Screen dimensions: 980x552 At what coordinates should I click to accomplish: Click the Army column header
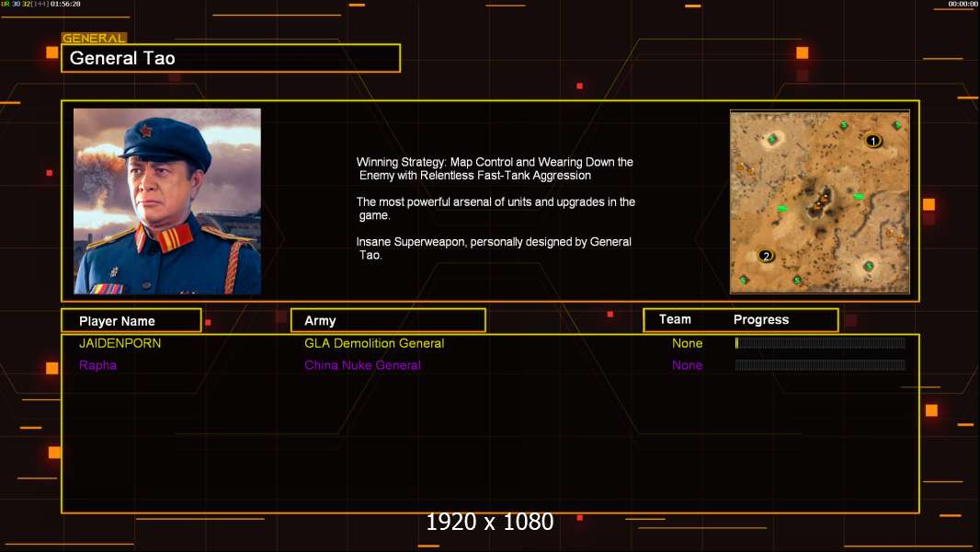tap(388, 321)
